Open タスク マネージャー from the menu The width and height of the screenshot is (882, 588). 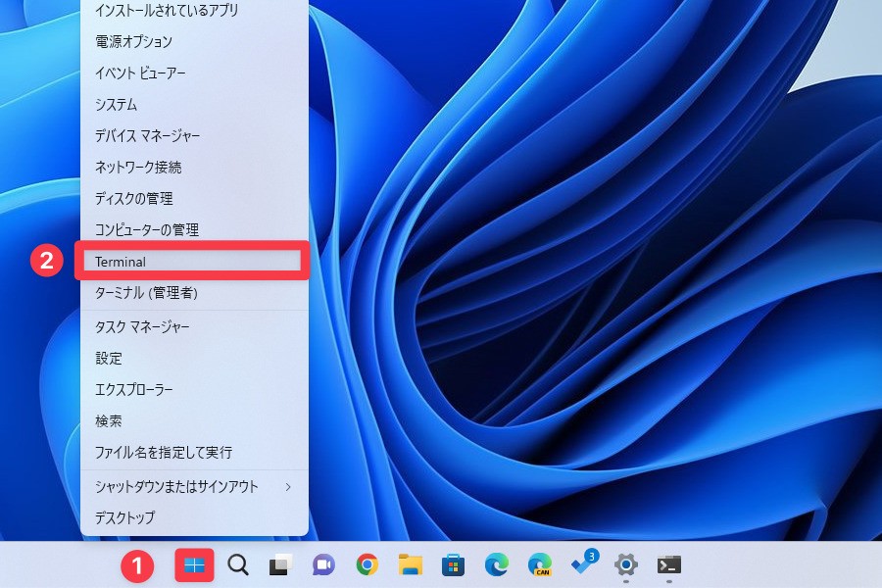point(195,327)
